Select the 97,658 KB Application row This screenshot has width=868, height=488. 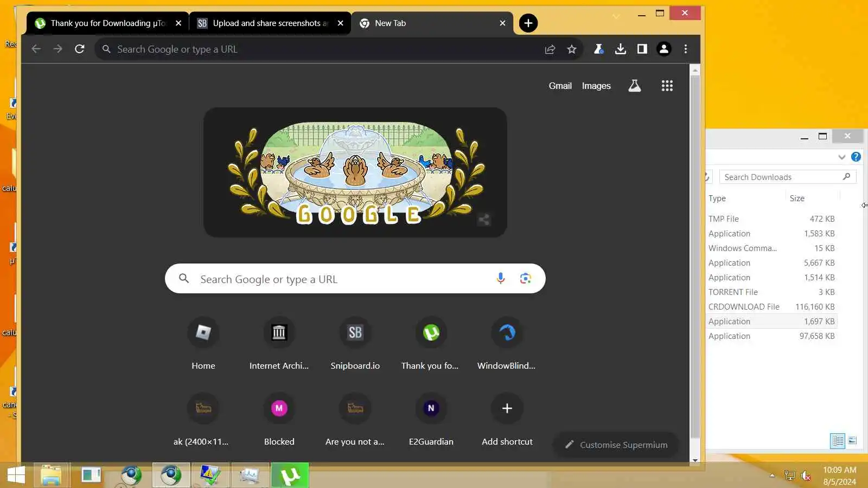pos(771,336)
